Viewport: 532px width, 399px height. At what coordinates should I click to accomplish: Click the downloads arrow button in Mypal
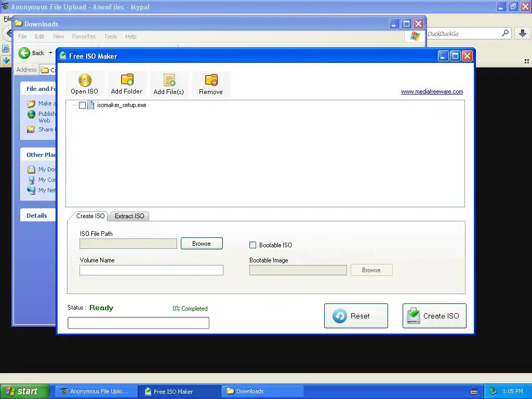(x=523, y=33)
